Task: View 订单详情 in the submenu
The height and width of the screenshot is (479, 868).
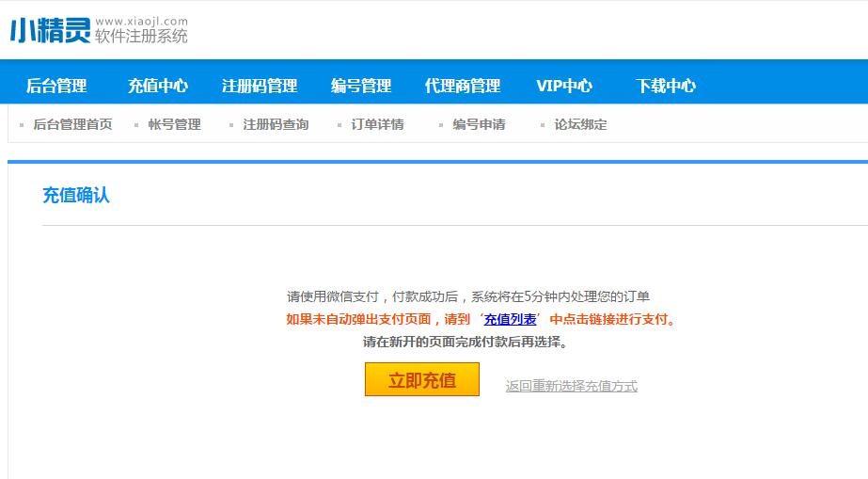Action: 377,124
